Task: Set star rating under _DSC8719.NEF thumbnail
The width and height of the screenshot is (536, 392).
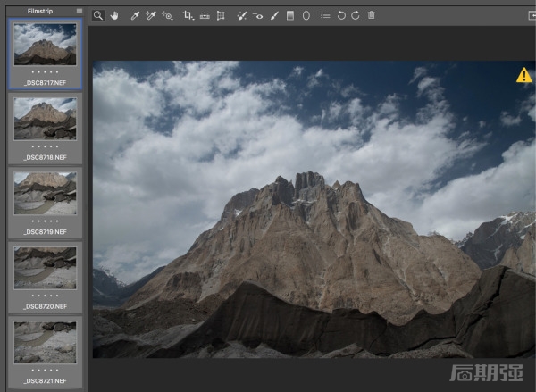Action: point(46,221)
